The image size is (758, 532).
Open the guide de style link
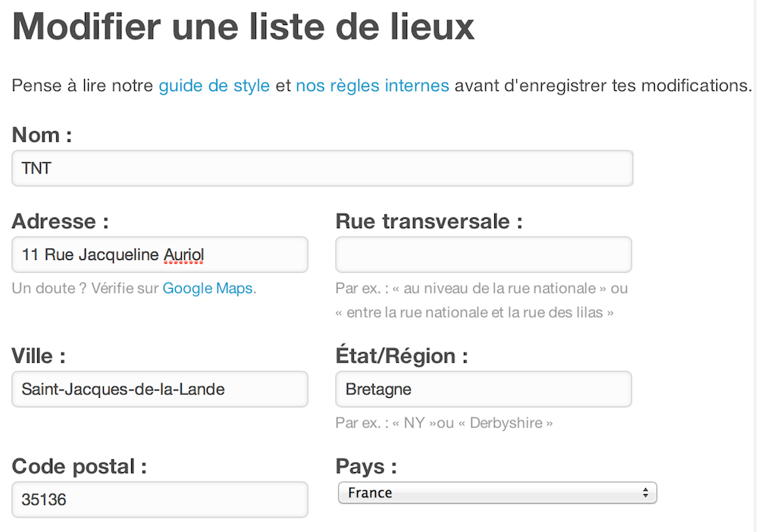tap(215, 86)
